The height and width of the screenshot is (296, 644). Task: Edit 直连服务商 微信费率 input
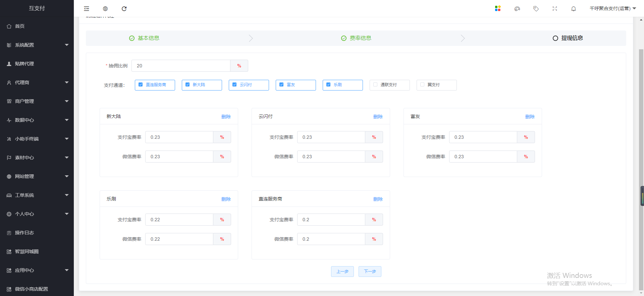331,239
